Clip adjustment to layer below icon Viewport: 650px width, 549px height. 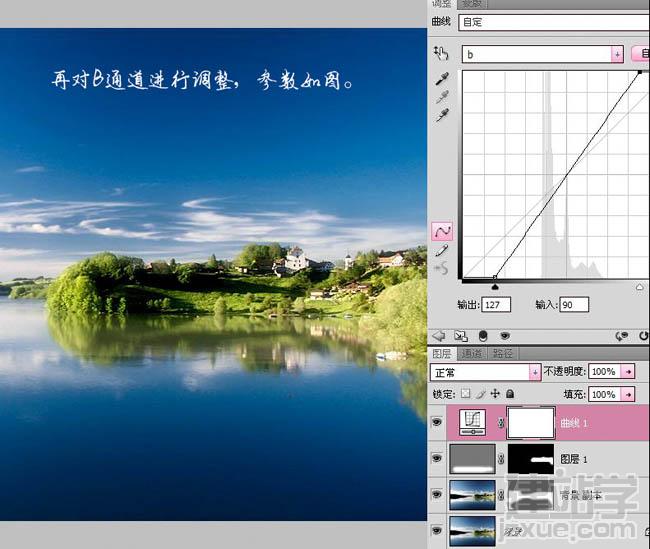(x=483, y=335)
